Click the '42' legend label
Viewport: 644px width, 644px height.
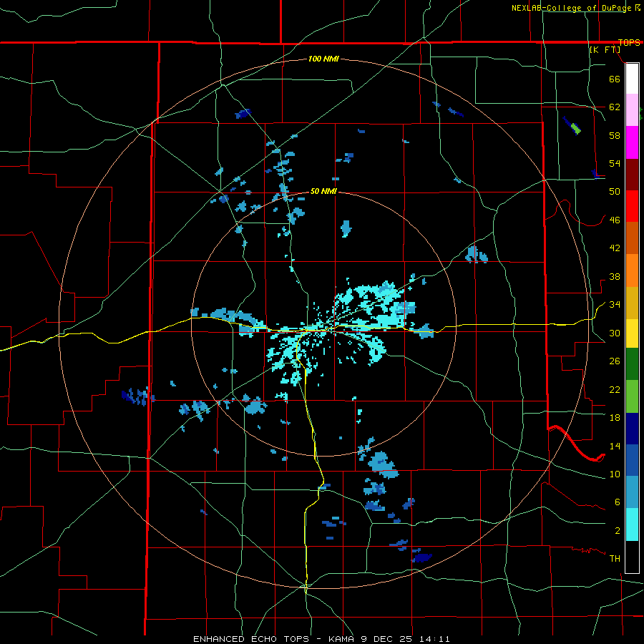615,248
